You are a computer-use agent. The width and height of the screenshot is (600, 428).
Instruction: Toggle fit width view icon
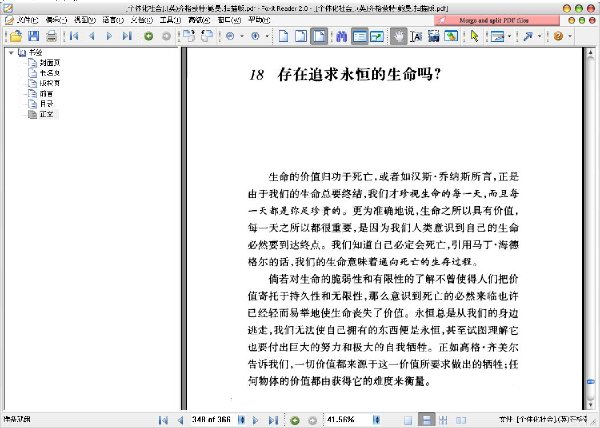319,36
